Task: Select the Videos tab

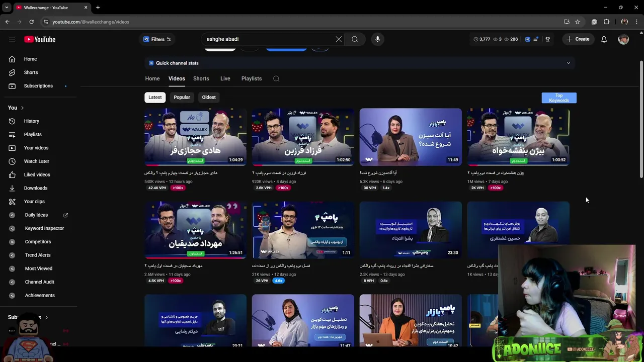Action: pyautogui.click(x=177, y=78)
